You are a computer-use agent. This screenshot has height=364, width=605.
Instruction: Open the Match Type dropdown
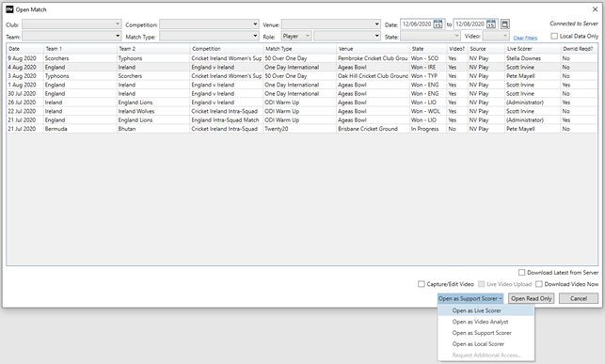click(x=209, y=36)
